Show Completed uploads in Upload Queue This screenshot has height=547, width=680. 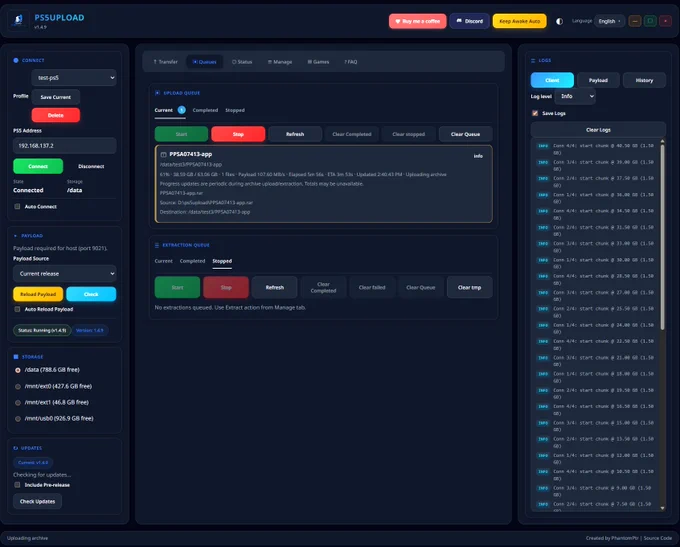pos(205,110)
